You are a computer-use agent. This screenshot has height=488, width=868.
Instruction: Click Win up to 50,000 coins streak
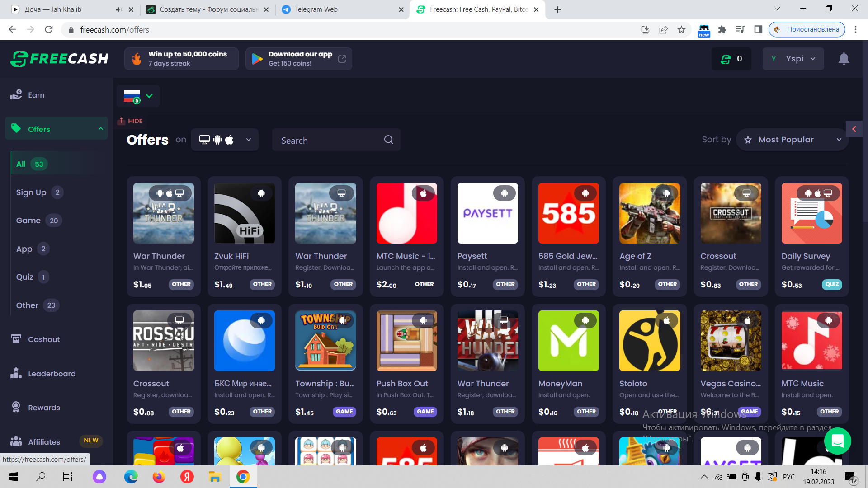(x=181, y=59)
